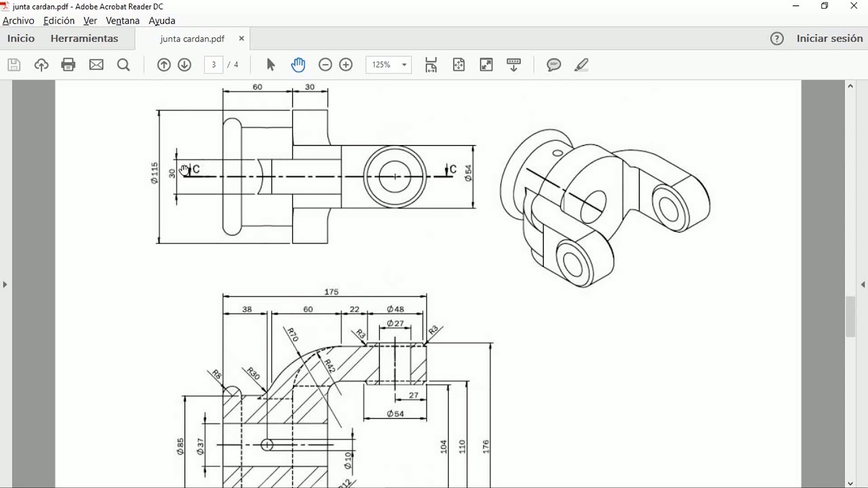Open the Help question mark icon

pyautogui.click(x=777, y=39)
